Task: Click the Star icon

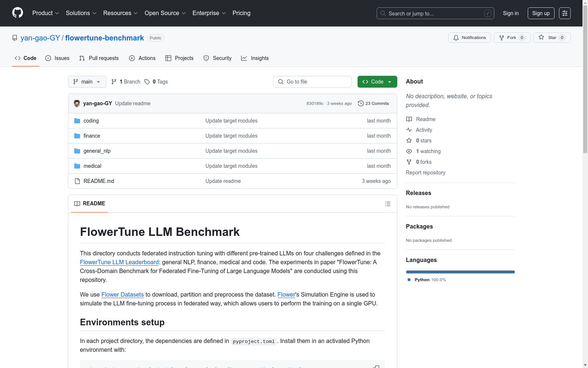Action: (541, 37)
